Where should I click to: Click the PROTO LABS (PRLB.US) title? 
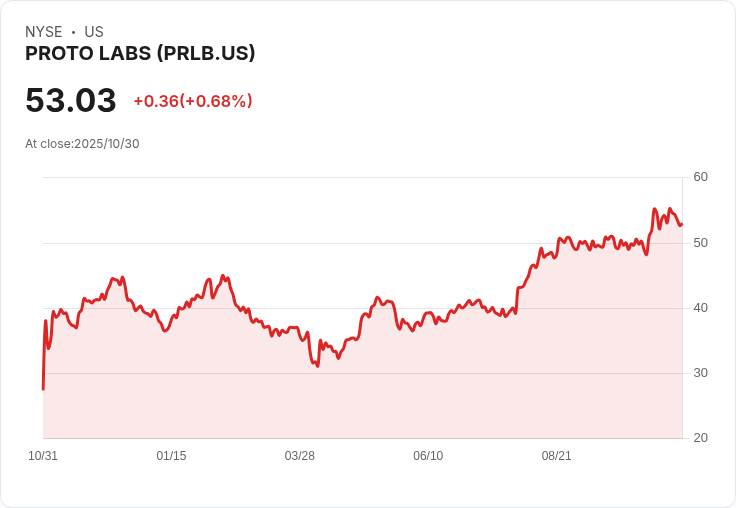[x=140, y=53]
